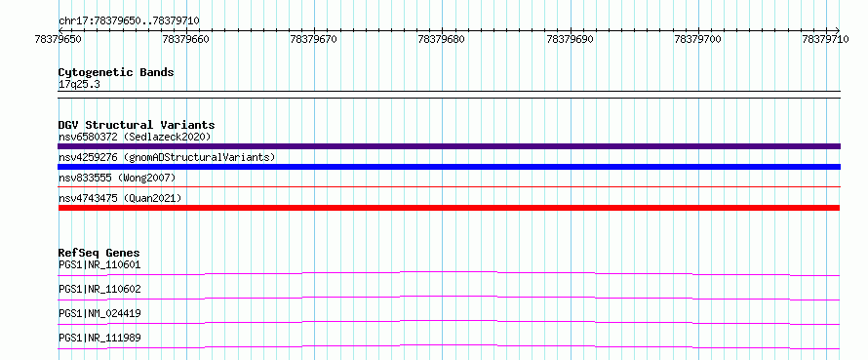868x360 pixels.
Task: Click ruler position 78379660
Action: point(186,39)
